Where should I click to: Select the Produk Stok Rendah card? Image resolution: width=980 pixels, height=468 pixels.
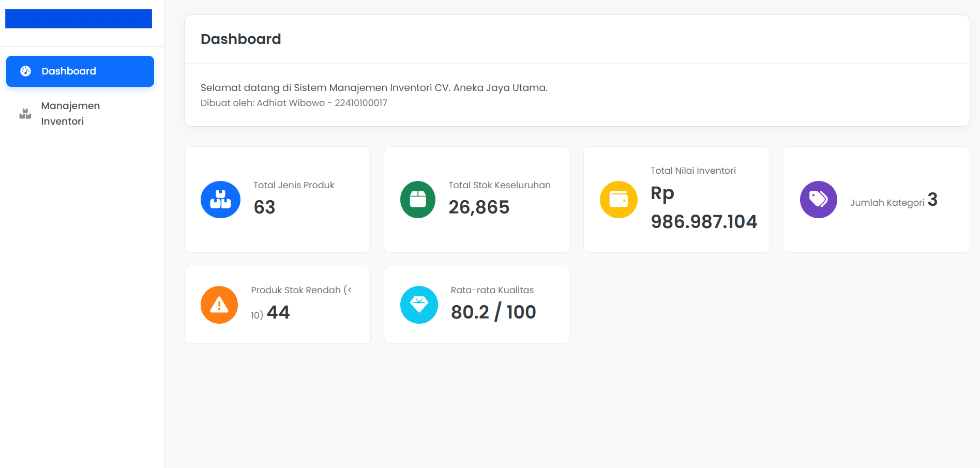[x=277, y=305]
